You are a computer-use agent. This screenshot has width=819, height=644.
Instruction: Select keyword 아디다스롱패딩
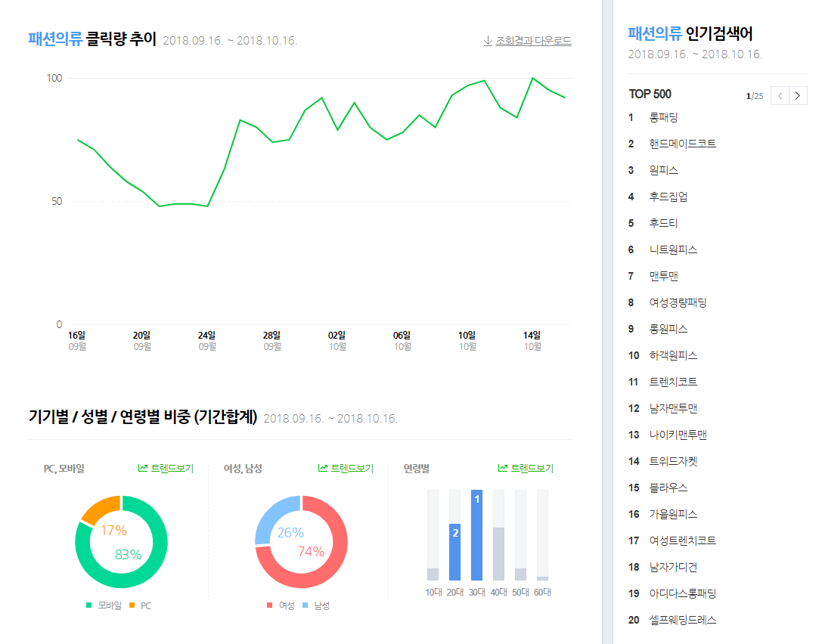click(682, 593)
